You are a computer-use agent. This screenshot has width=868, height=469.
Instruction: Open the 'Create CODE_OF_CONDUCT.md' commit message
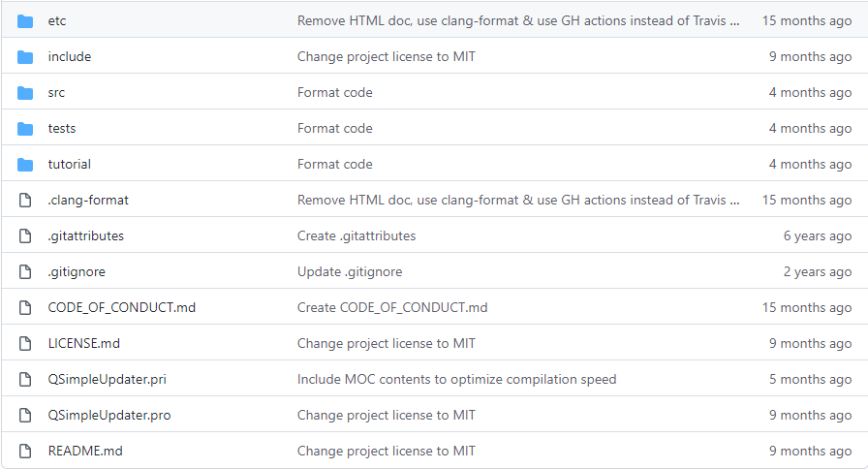coord(392,307)
